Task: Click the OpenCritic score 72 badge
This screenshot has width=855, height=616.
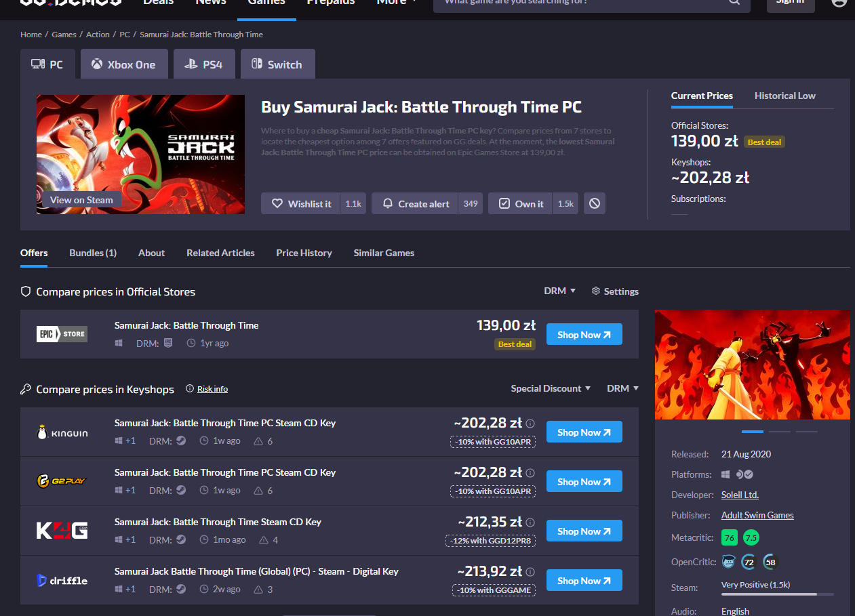Action: [749, 561]
